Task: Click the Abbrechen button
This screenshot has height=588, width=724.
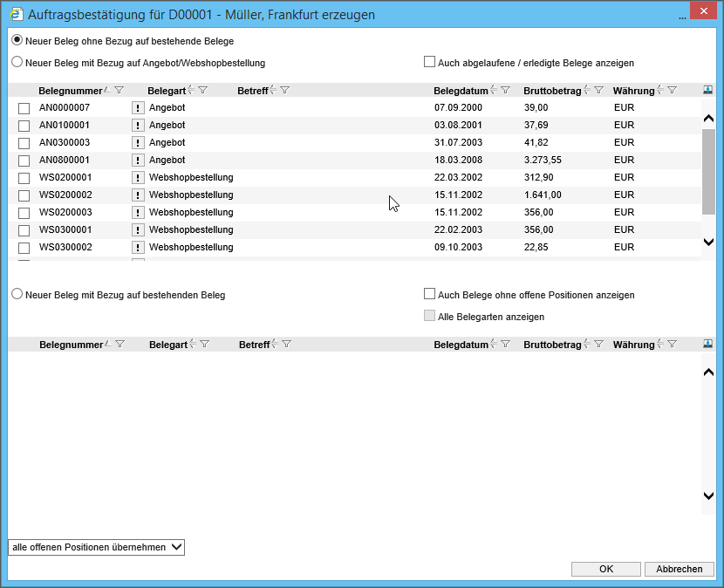Action: (679, 569)
